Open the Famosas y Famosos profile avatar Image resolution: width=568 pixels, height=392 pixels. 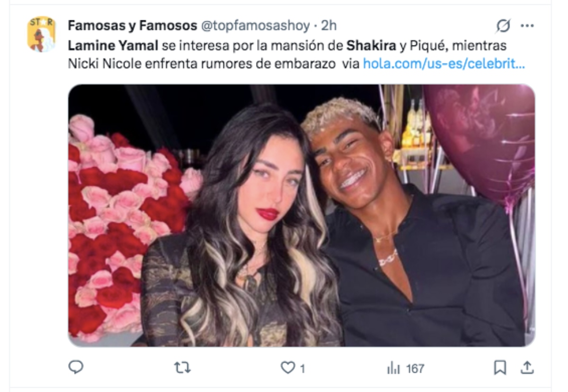coord(42,35)
